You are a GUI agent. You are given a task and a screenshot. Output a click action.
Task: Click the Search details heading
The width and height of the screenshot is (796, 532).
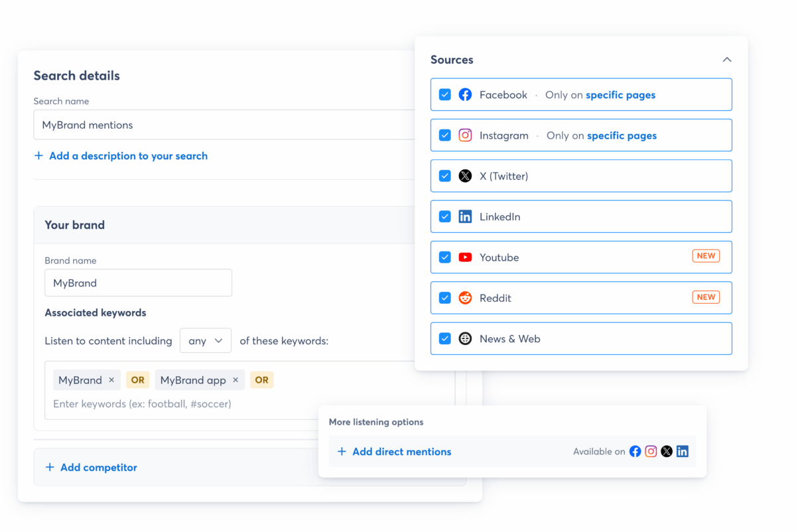[x=77, y=76]
